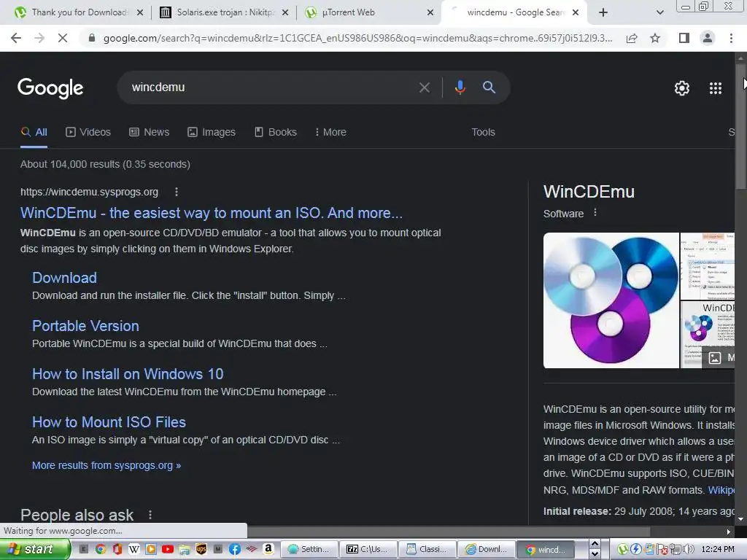This screenshot has height=560, width=747.
Task: Open a new tab with plus button
Action: tap(603, 12)
